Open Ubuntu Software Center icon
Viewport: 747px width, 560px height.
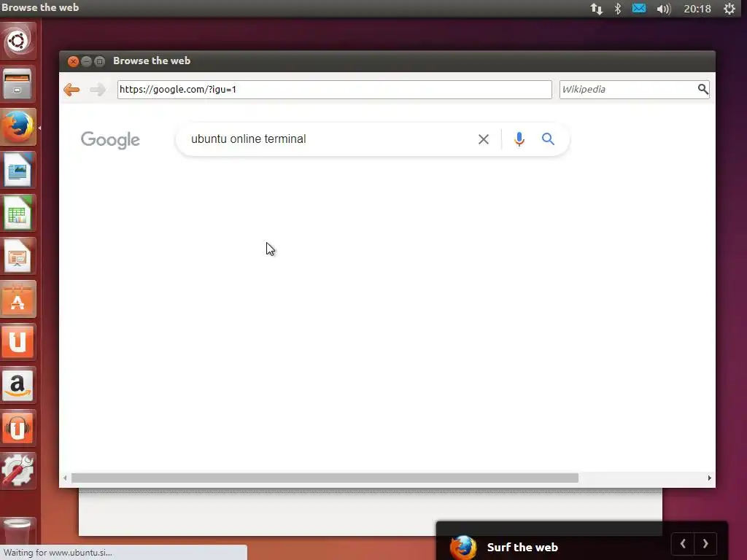tap(18, 299)
